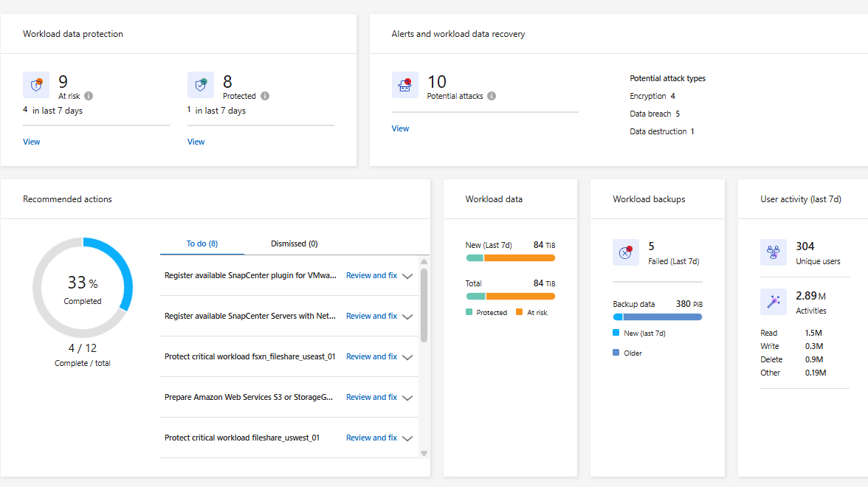Click the Failed backups icon
The image size is (868, 487).
click(626, 252)
